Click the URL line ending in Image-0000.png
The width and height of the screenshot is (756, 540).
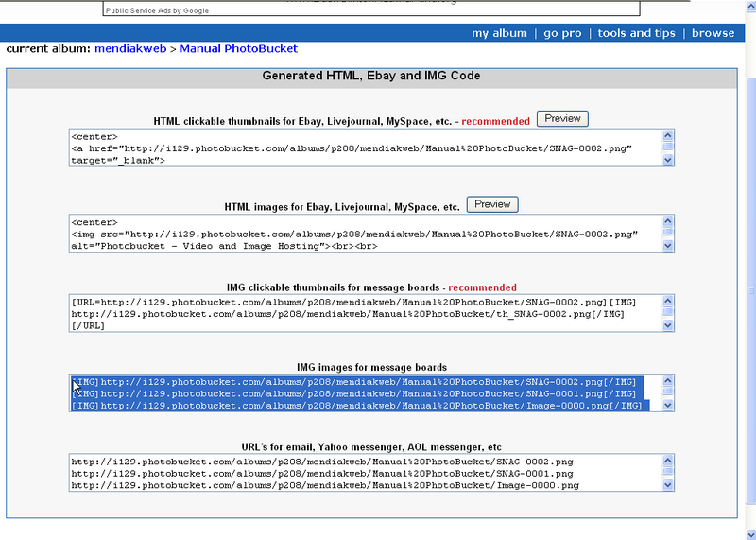(325, 485)
